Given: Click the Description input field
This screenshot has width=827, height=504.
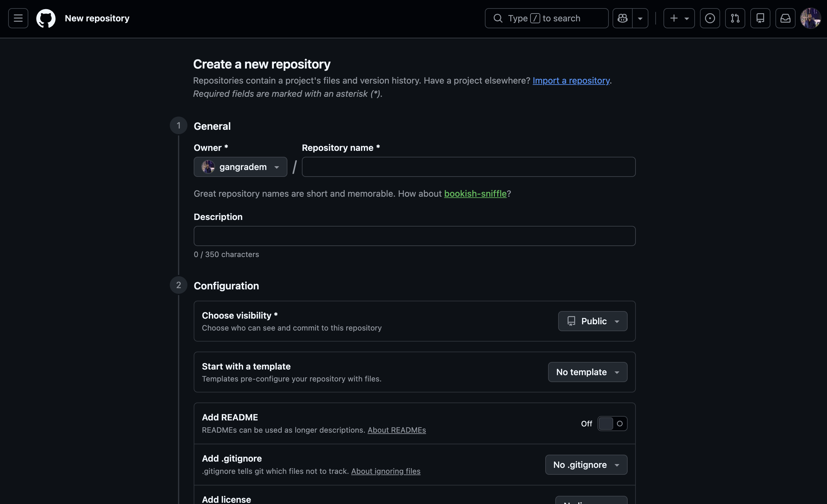Looking at the screenshot, I should 414,236.
